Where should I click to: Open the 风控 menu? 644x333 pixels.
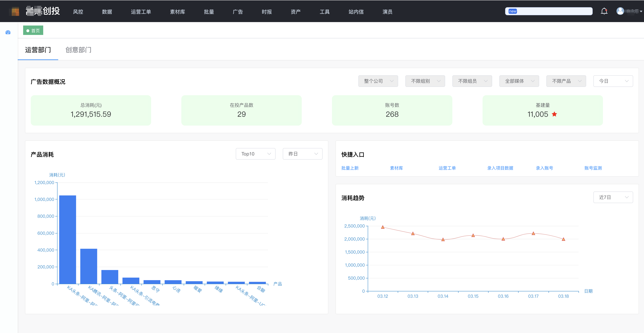click(x=78, y=12)
